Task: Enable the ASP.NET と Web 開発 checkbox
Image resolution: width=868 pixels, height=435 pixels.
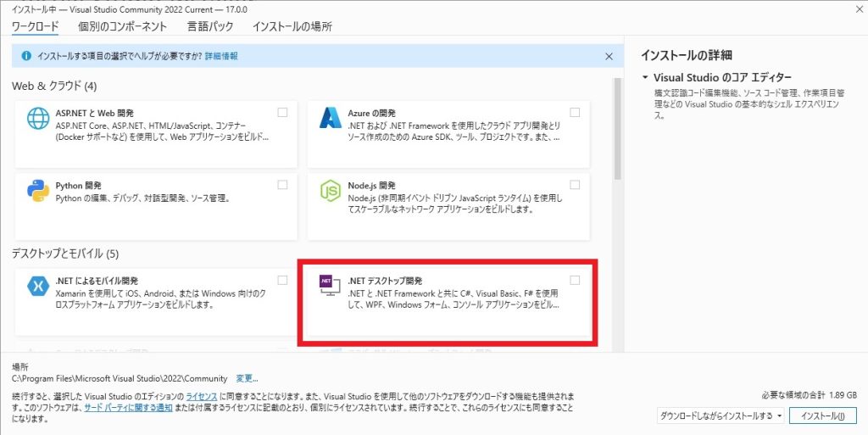Action: pyautogui.click(x=282, y=112)
